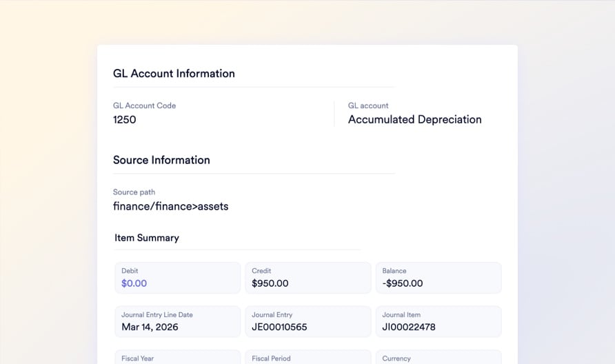Select the GL Account Code value 1250
Screen dimensions: 615x364
click(x=125, y=119)
